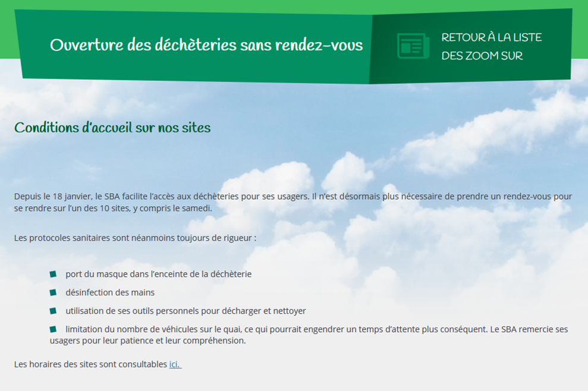Click the line 'usagers pour leur patience'

click(x=147, y=341)
